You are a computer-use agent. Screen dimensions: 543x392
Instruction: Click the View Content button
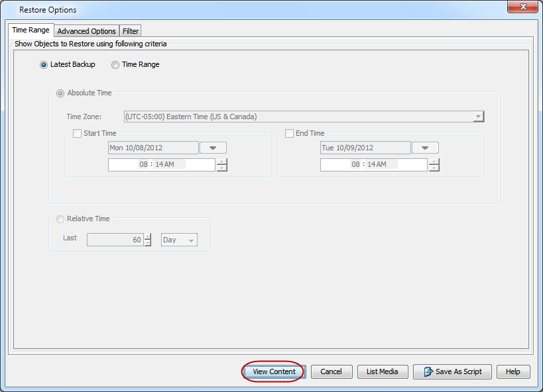(x=272, y=371)
